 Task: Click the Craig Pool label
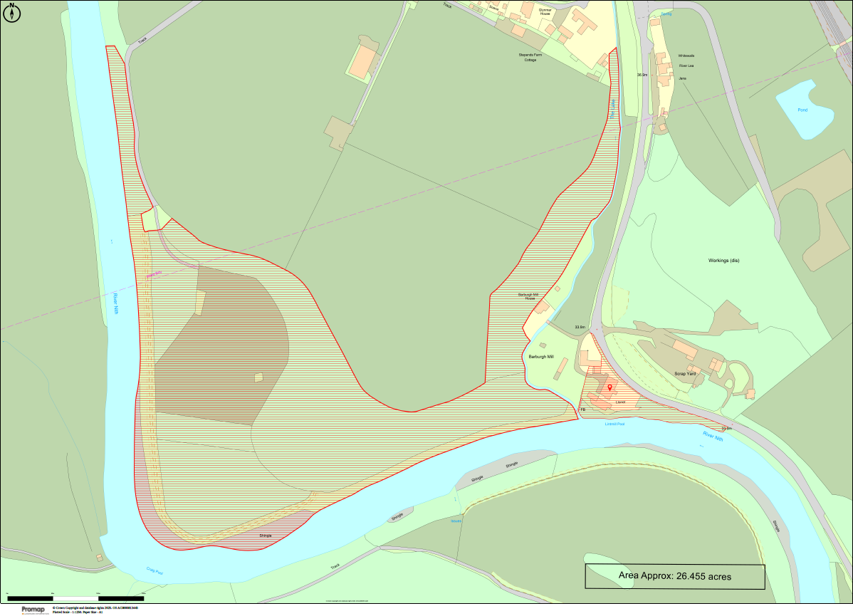point(155,570)
